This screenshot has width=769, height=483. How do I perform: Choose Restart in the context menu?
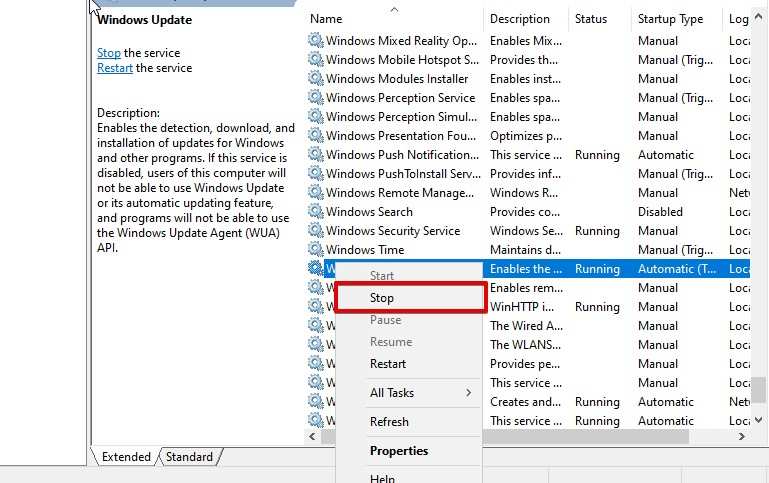click(x=388, y=364)
